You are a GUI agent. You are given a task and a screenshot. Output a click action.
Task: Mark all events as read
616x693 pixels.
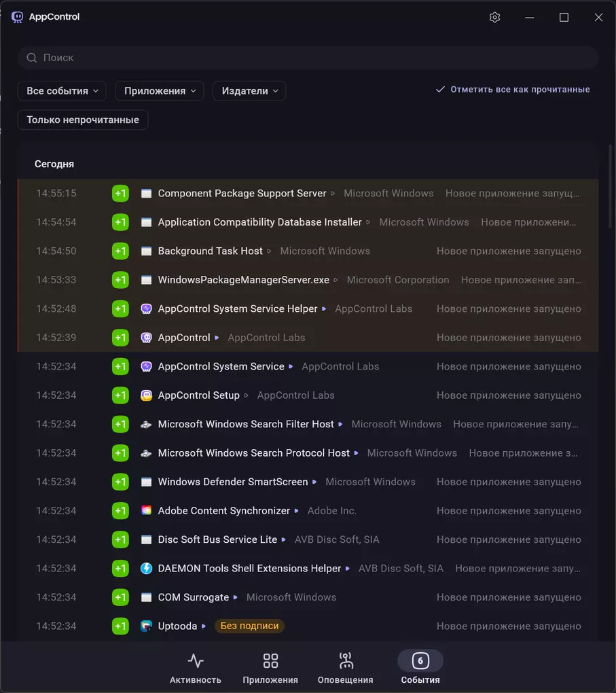513,90
